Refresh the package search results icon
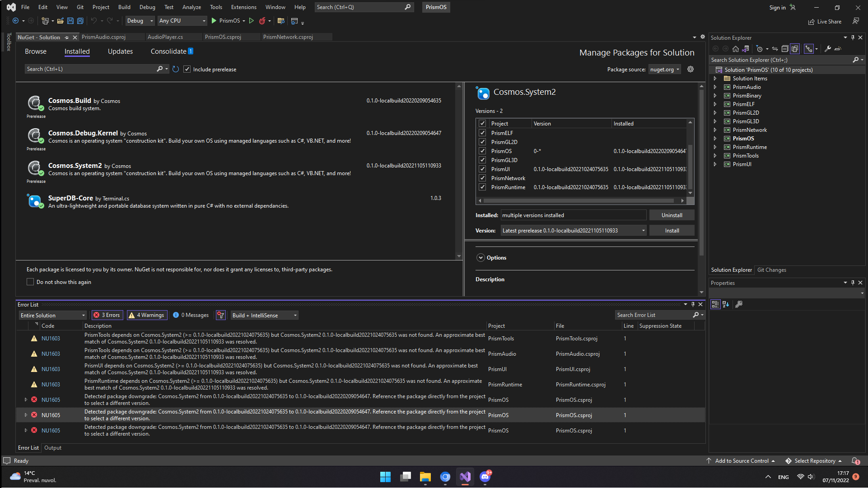 pyautogui.click(x=176, y=69)
